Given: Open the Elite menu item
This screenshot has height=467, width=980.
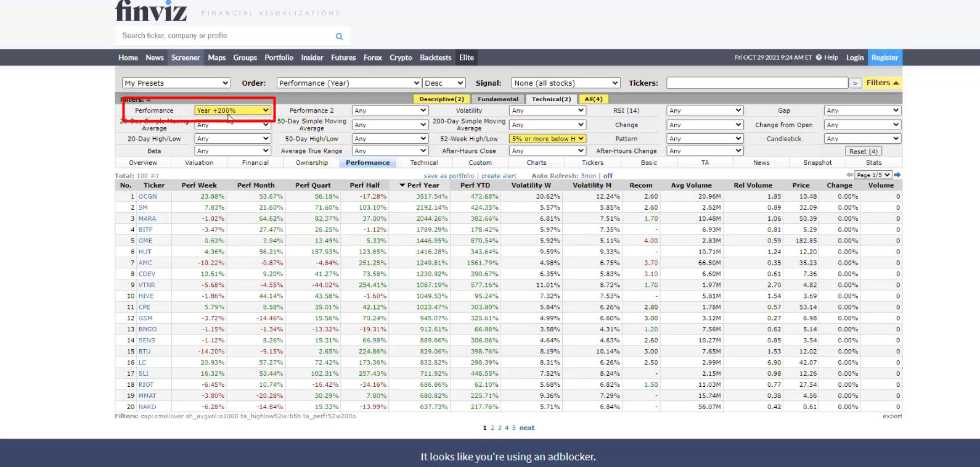Looking at the screenshot, I should (x=467, y=57).
